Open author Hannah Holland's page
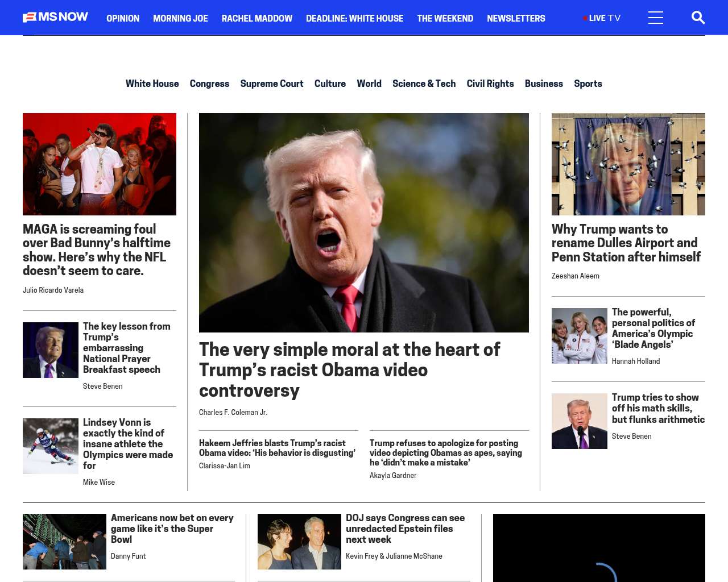Viewport: 728px width, 582px height. (636, 361)
